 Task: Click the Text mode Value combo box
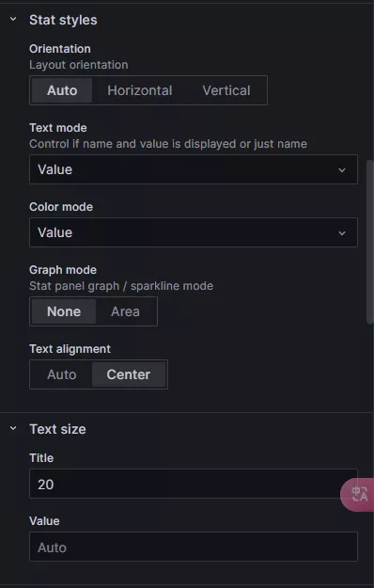tap(194, 169)
